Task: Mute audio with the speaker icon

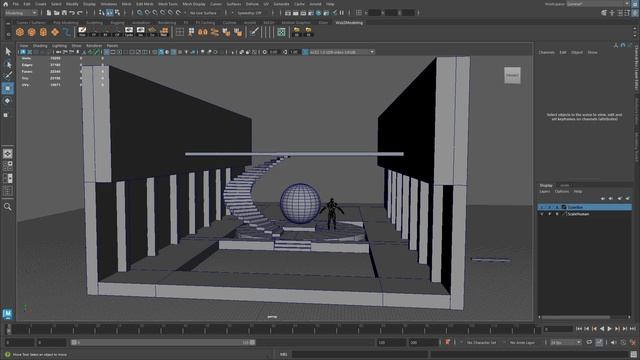Action: click(x=613, y=342)
